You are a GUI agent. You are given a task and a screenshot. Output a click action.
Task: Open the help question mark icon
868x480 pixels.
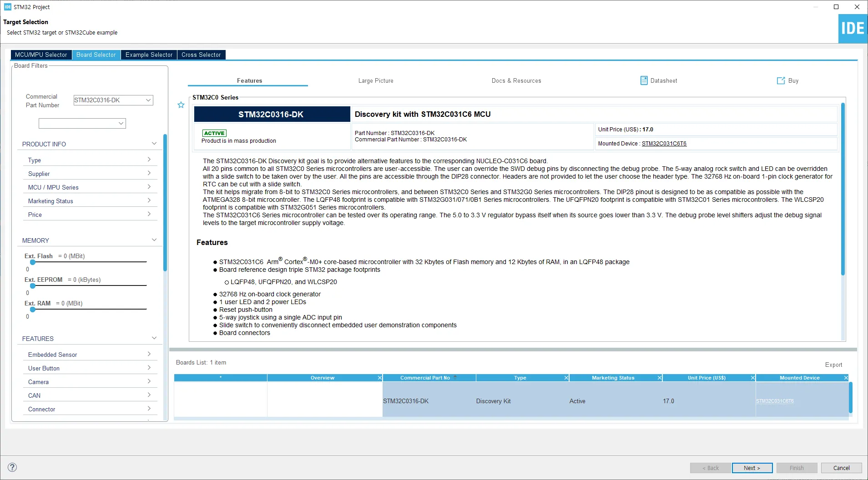point(13,467)
